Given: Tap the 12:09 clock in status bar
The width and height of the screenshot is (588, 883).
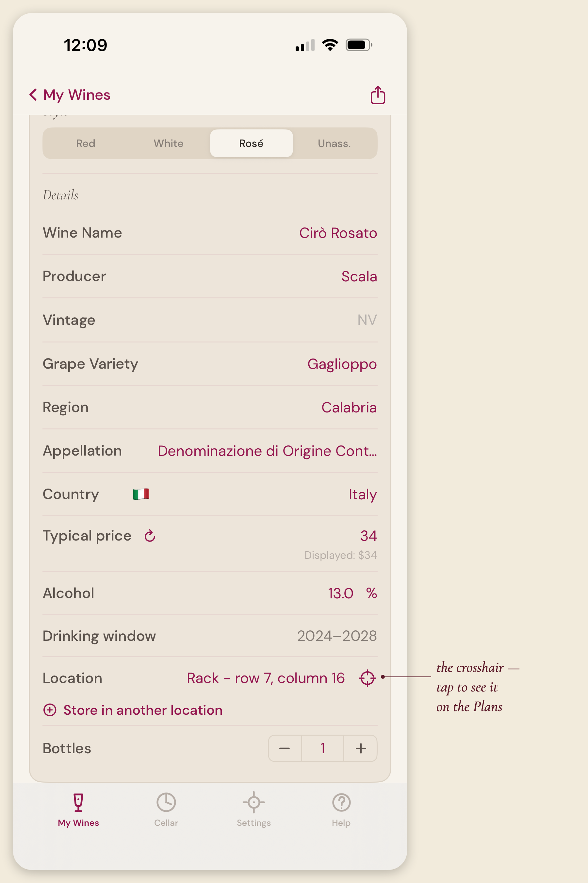Looking at the screenshot, I should click(x=86, y=45).
